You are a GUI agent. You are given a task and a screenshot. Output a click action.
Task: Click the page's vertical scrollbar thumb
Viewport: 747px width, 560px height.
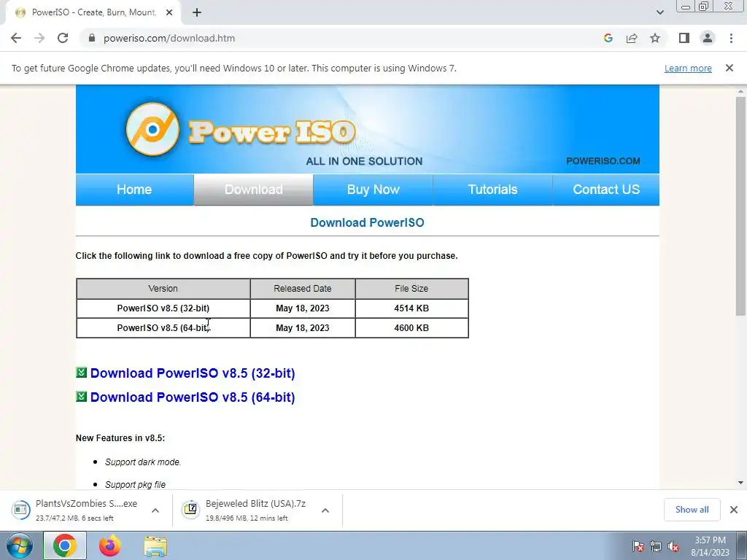(740, 206)
